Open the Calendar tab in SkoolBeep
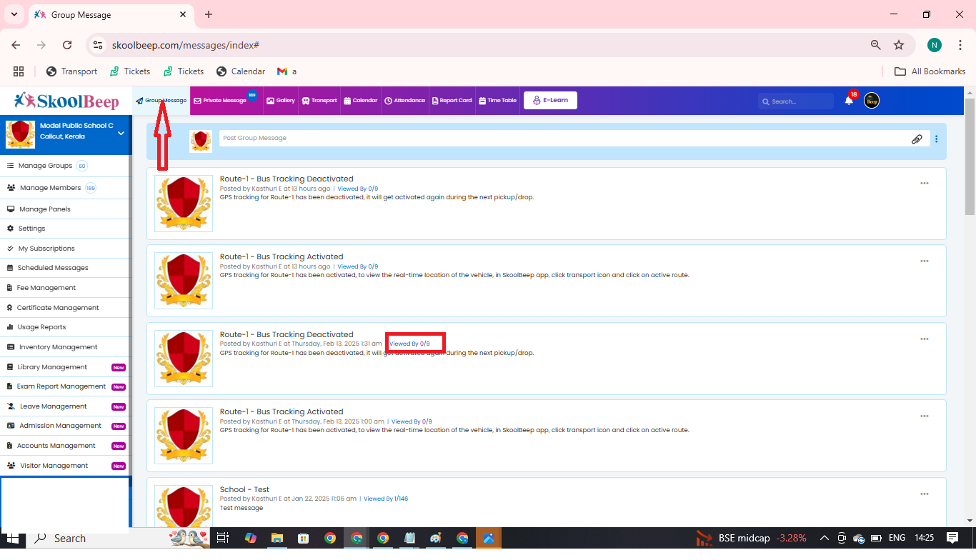Viewport: 976px width, 560px height. [x=360, y=101]
